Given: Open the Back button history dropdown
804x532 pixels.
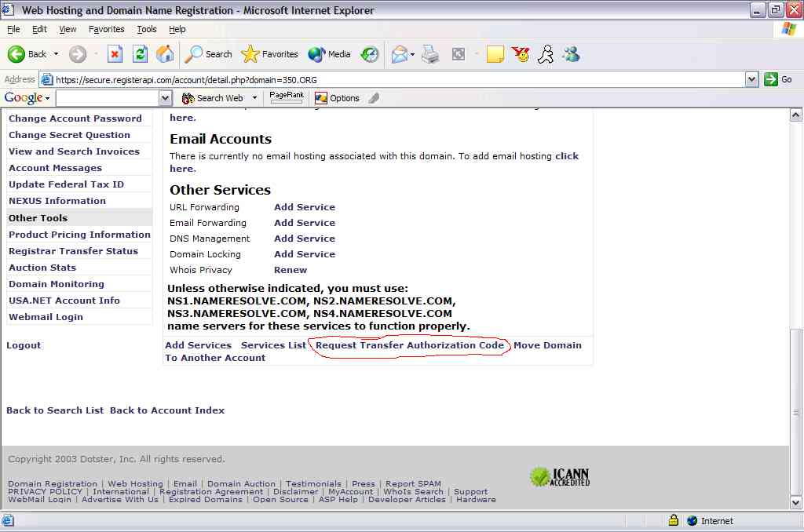Looking at the screenshot, I should [x=56, y=54].
